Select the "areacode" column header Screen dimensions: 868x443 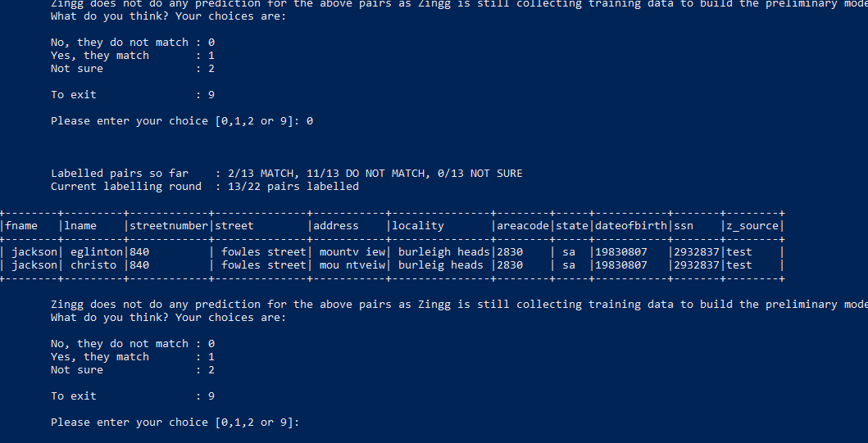[x=523, y=226]
